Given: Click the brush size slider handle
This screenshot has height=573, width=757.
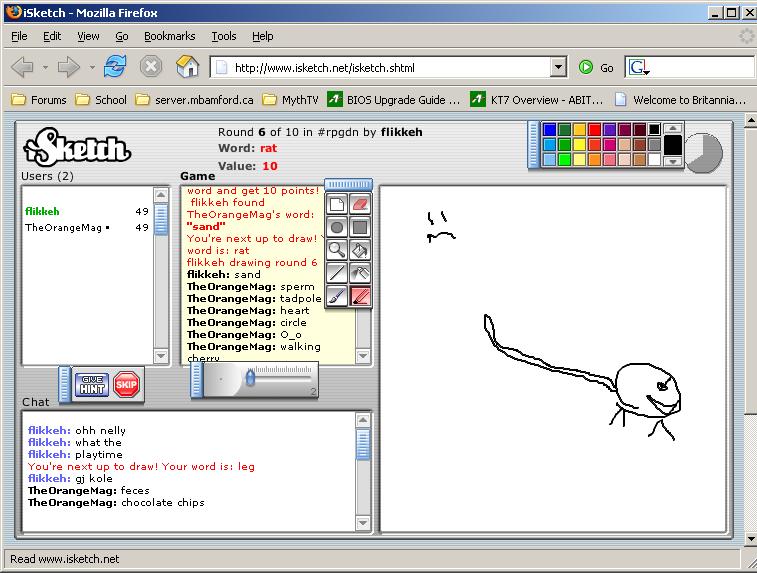Looking at the screenshot, I should [250, 377].
